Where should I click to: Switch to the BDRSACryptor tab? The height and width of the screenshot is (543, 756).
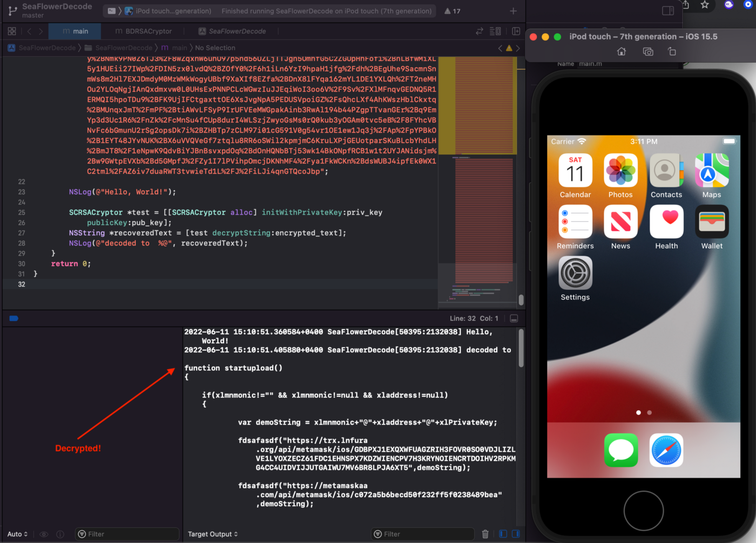(143, 31)
